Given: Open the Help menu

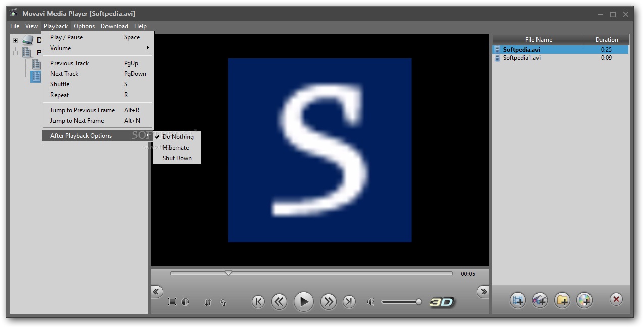Looking at the screenshot, I should pyautogui.click(x=140, y=26).
